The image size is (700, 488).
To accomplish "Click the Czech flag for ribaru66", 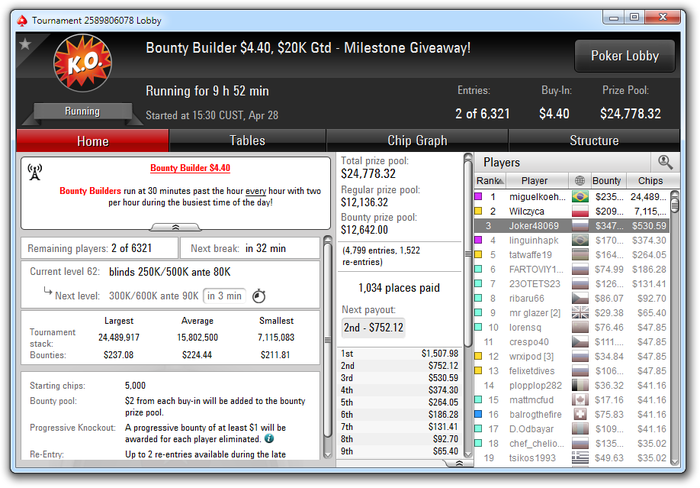I will coord(580,298).
